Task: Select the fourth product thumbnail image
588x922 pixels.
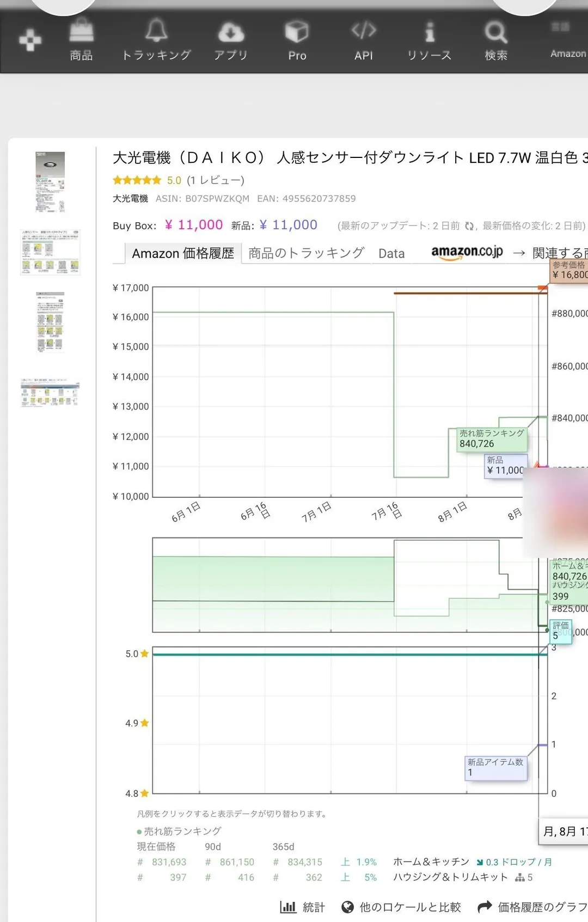Action: click(50, 392)
